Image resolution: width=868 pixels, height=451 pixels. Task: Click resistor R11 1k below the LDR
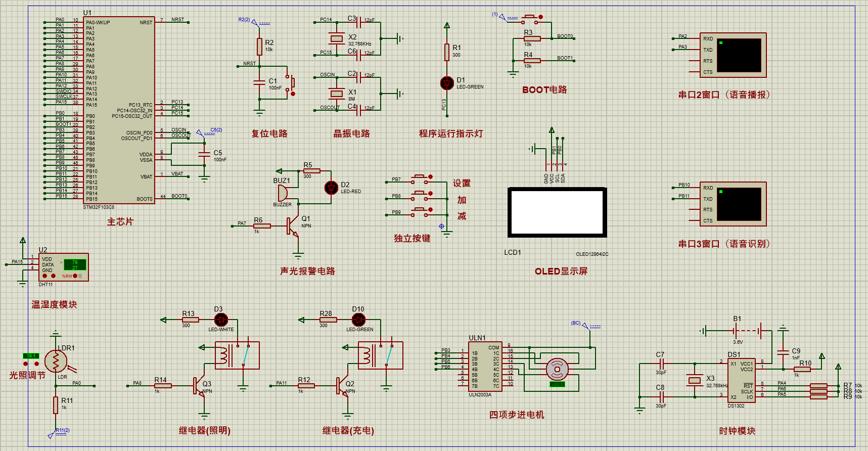(x=56, y=405)
